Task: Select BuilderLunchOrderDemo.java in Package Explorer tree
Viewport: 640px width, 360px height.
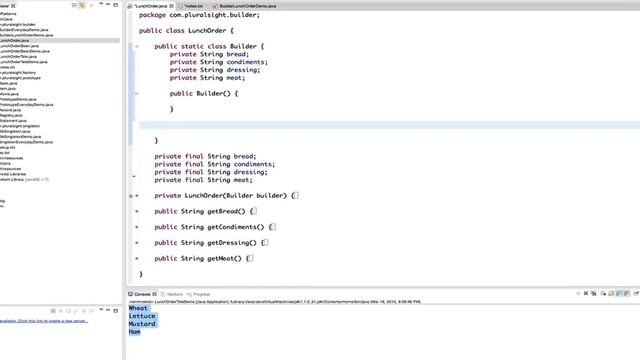Action: (x=26, y=36)
